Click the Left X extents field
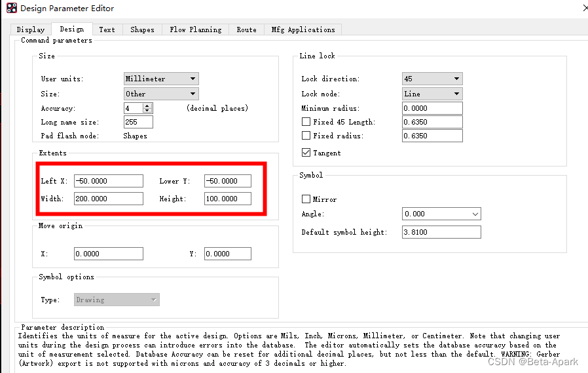The image size is (588, 373). tap(108, 181)
